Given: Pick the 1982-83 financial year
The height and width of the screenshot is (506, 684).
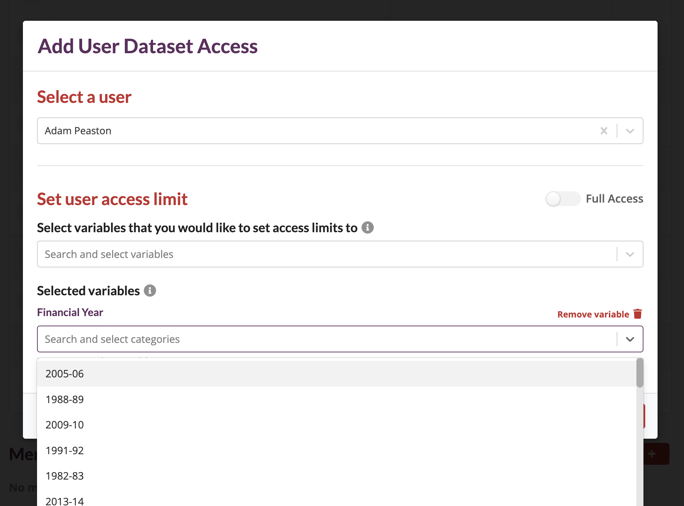Looking at the screenshot, I should click(x=336, y=476).
